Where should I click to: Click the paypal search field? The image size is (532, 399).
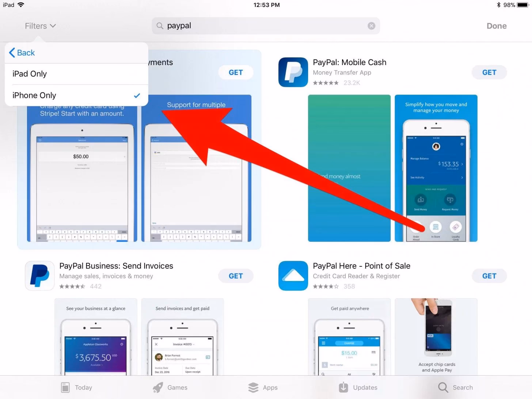pyautogui.click(x=266, y=26)
